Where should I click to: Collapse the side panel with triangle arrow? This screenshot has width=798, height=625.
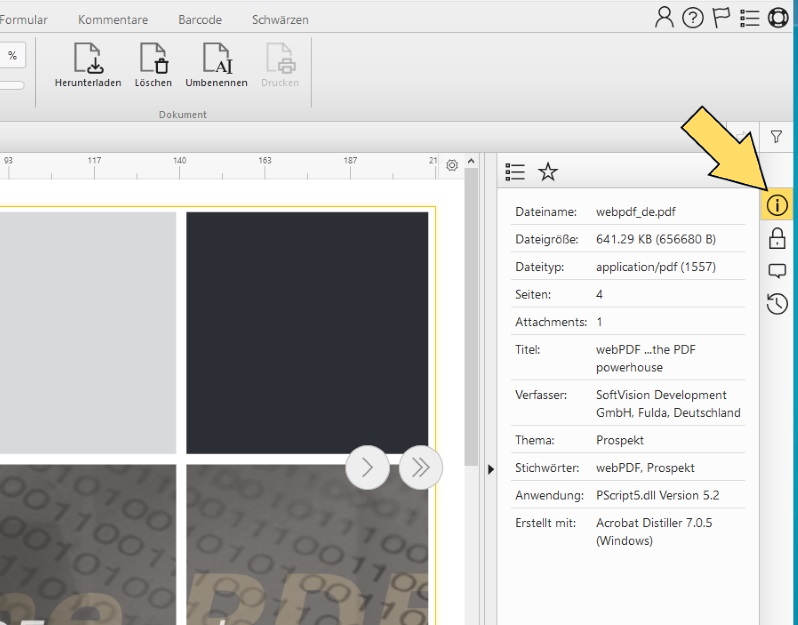(x=490, y=468)
